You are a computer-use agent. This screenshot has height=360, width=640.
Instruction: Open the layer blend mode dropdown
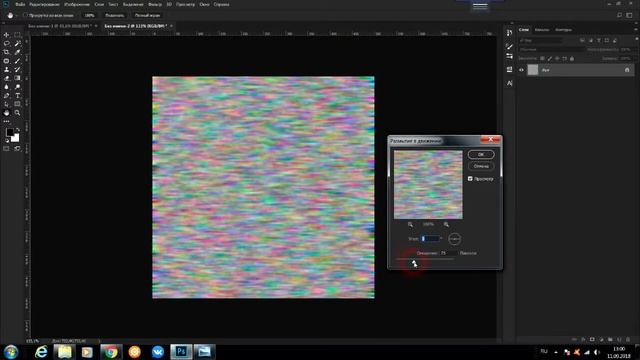pos(551,49)
